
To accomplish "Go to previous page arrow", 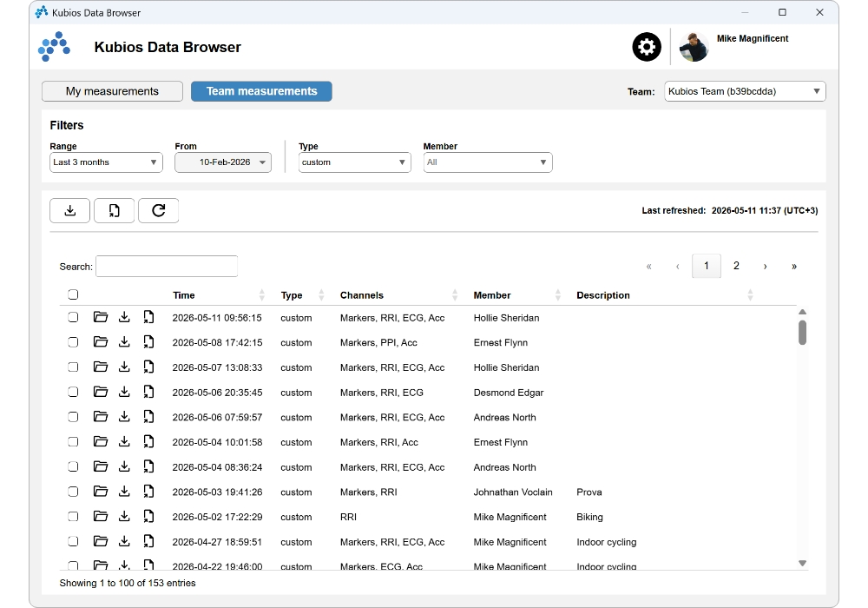I will pos(678,267).
